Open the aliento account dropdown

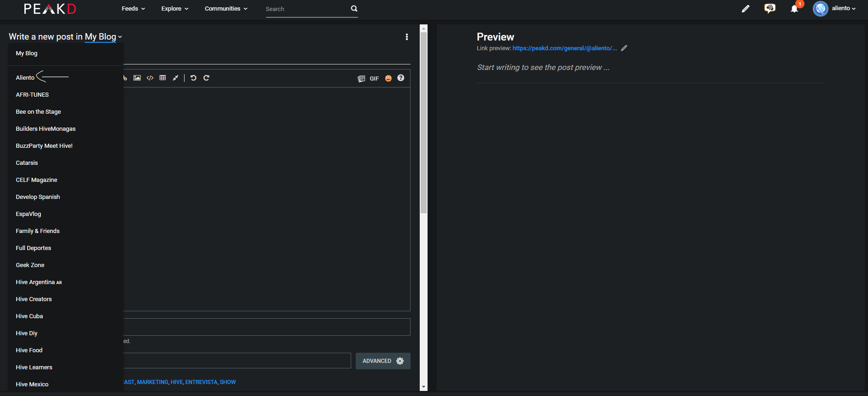[x=844, y=8]
